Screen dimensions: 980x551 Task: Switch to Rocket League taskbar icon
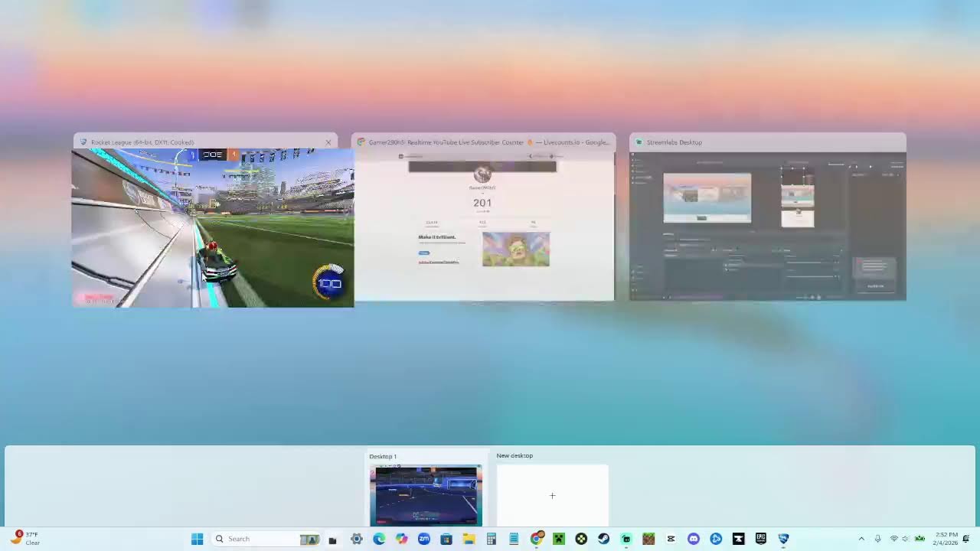[783, 539]
